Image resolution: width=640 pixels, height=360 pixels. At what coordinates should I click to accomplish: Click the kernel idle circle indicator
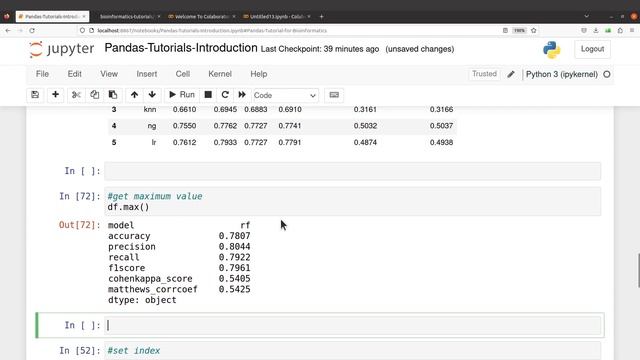(607, 74)
